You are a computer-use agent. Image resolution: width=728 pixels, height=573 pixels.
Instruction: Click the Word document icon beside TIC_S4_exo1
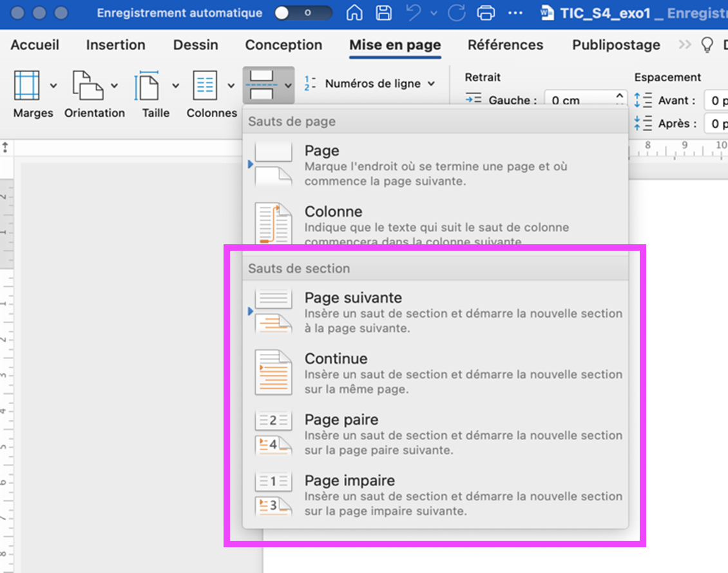(x=548, y=13)
